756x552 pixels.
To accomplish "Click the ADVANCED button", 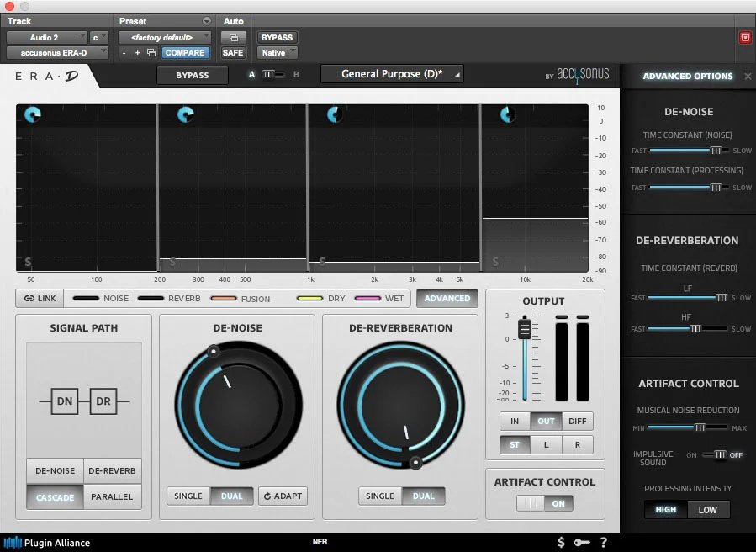I will pos(447,298).
